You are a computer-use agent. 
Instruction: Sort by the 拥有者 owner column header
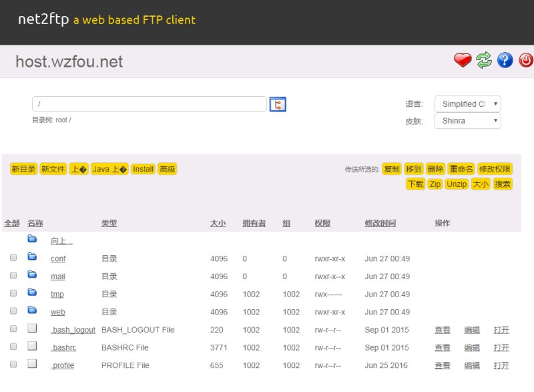coord(254,224)
